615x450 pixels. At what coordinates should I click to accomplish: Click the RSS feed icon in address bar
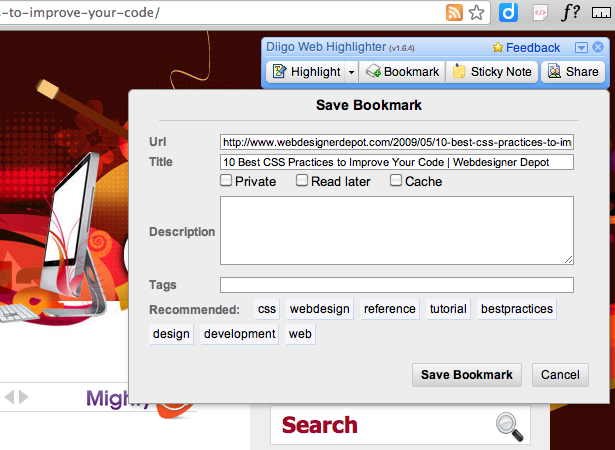tap(454, 13)
